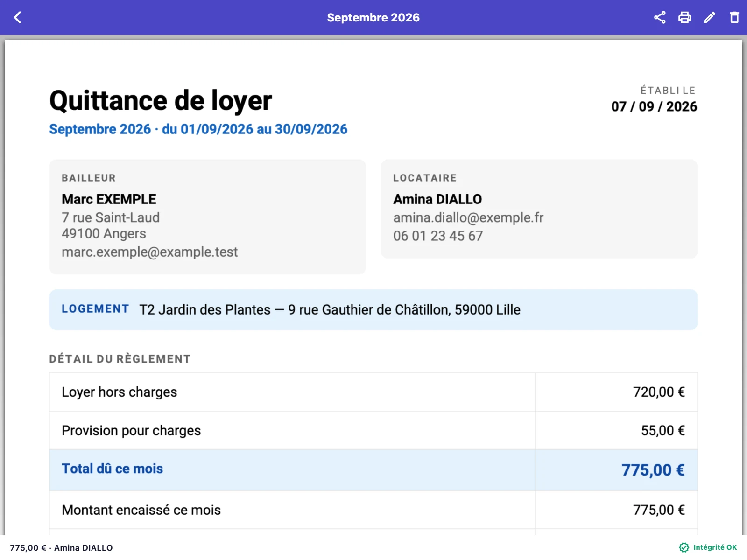The width and height of the screenshot is (747, 560).
Task: Select the T2 Jardin des Plantes address line
Action: 330,310
